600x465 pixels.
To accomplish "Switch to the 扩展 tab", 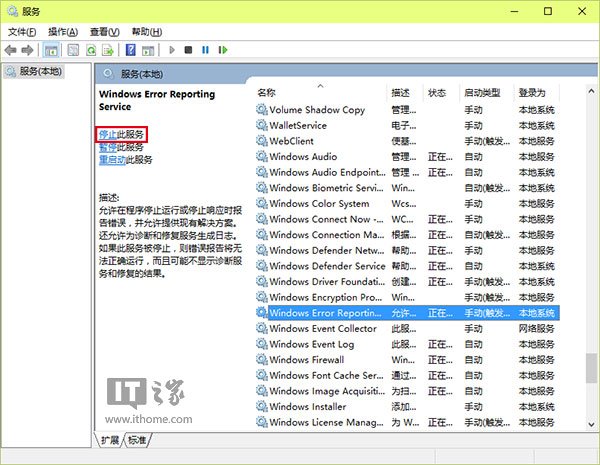I will tap(110, 441).
